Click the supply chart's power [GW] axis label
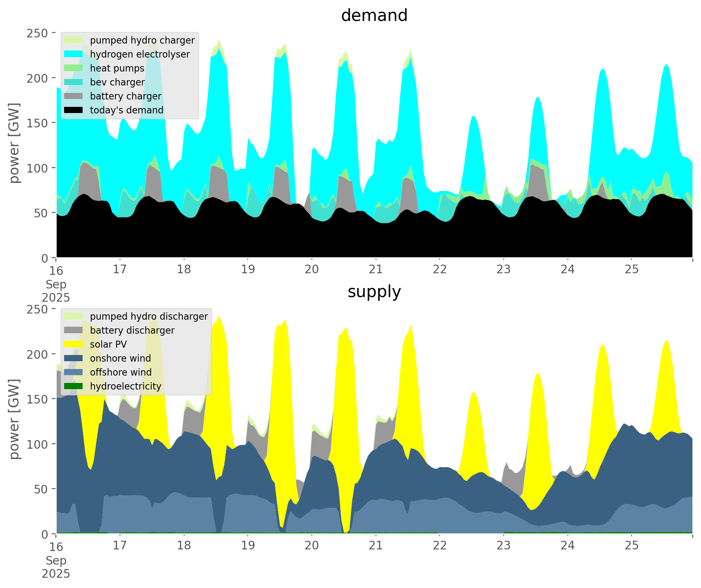This screenshot has height=588, width=701. click(14, 419)
